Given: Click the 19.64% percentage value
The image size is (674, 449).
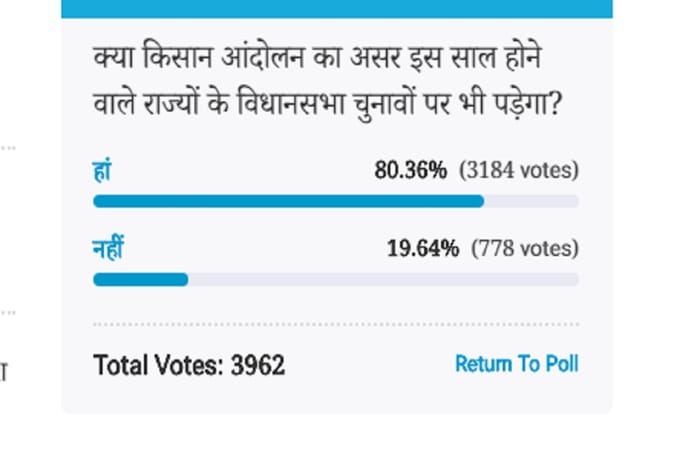Looking at the screenshot, I should (x=423, y=248).
